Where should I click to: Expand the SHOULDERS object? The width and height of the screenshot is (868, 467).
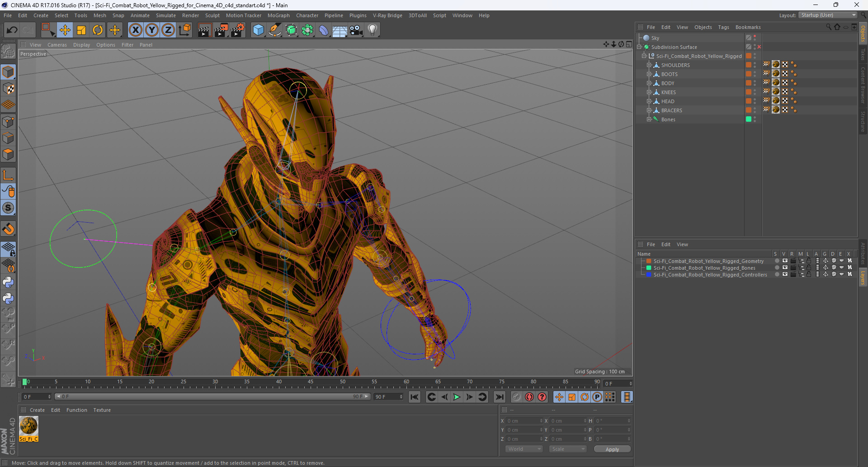pos(649,65)
